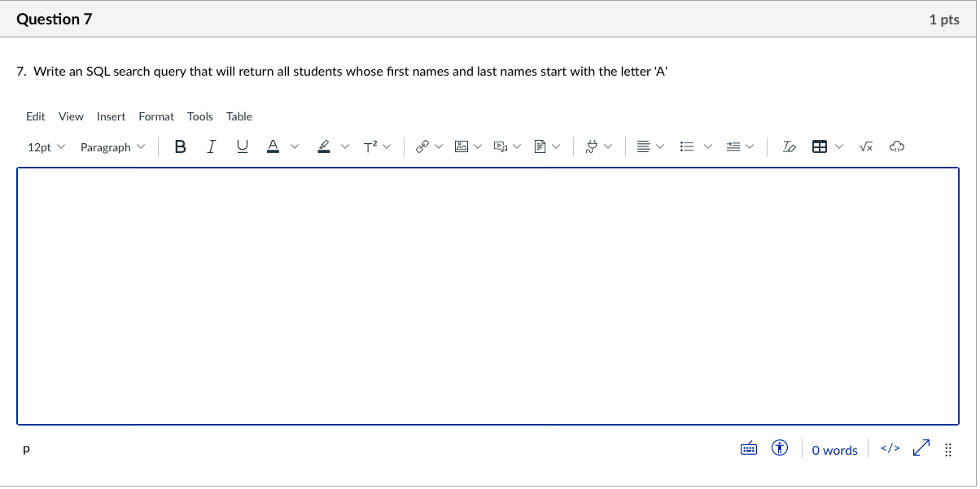Screen dimensions: 980x489
Task: Switch to the HTML editor view
Action: (x=890, y=448)
